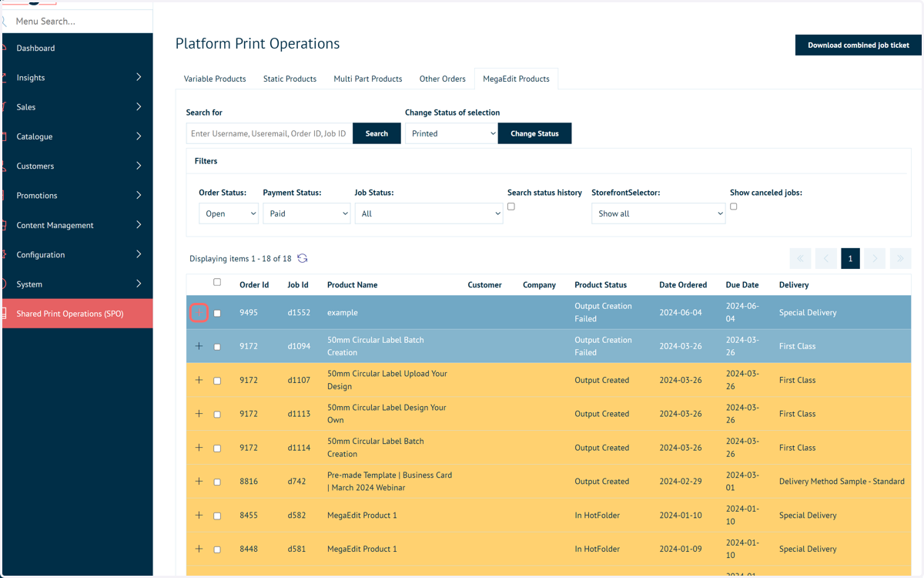Switch to the Variable Products tab
The height and width of the screenshot is (578, 924).
(x=215, y=79)
